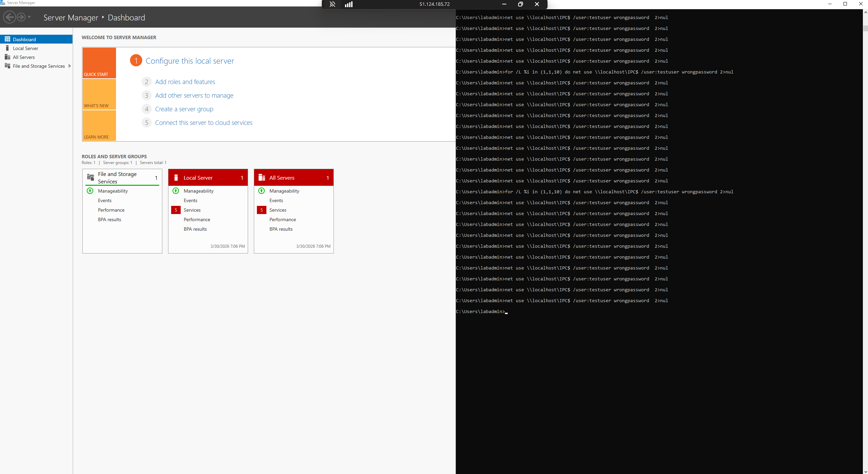The height and width of the screenshot is (474, 868).
Task: Open the WHAT'S NEW tile
Action: pyautogui.click(x=99, y=94)
